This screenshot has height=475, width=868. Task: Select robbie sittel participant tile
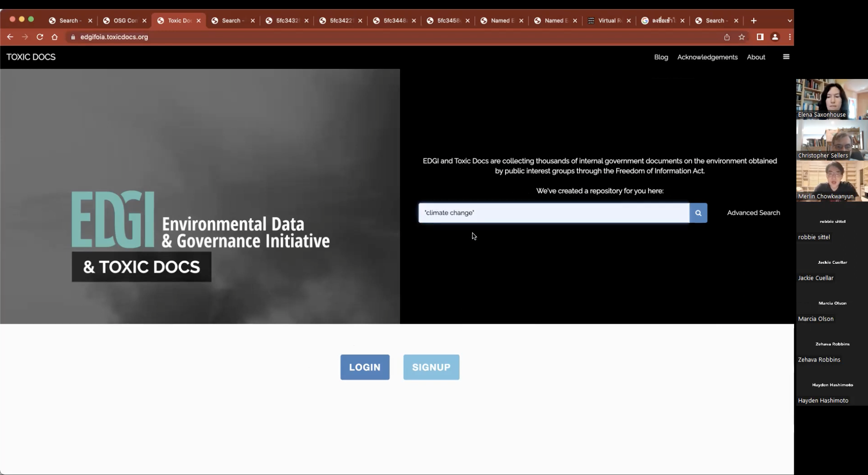pos(832,221)
